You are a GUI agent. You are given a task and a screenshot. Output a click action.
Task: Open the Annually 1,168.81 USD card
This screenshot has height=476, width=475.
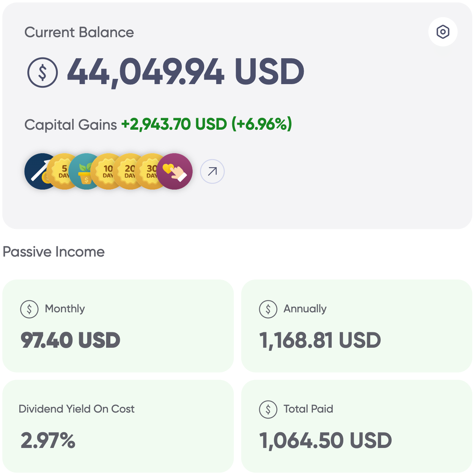coord(357,326)
